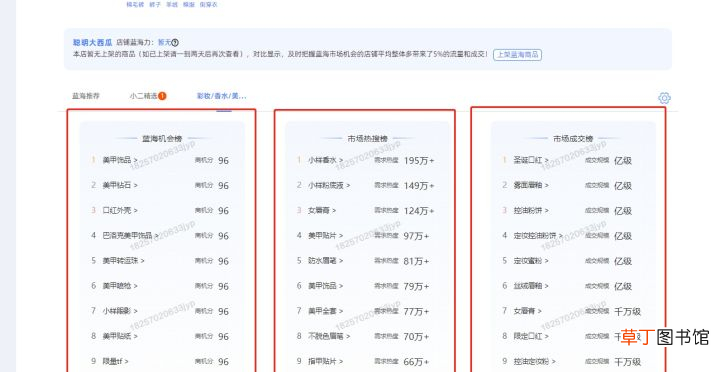Viewport: 720px width, 372px height.
Task: Open the 不脱色眉笔 entry
Action: point(329,336)
